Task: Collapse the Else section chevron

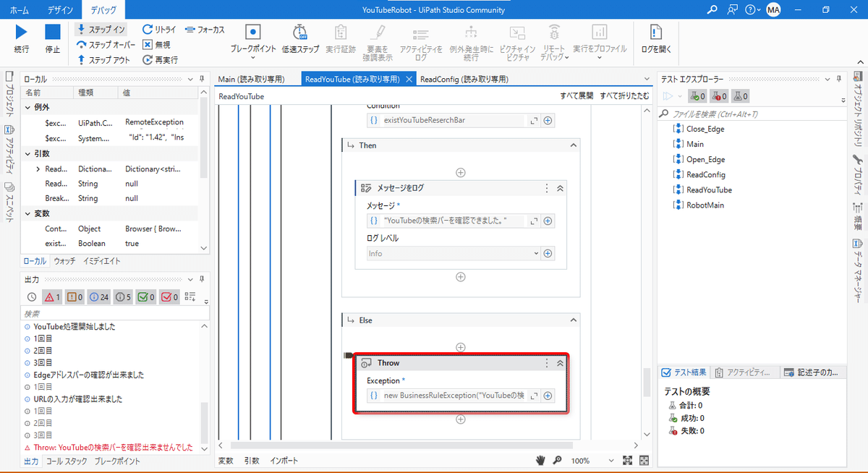Action: click(573, 320)
